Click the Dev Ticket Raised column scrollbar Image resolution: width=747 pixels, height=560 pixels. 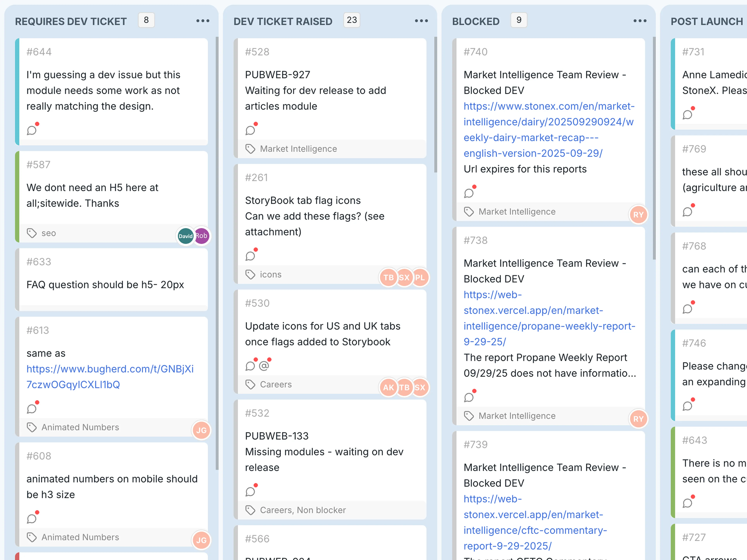(x=436, y=105)
